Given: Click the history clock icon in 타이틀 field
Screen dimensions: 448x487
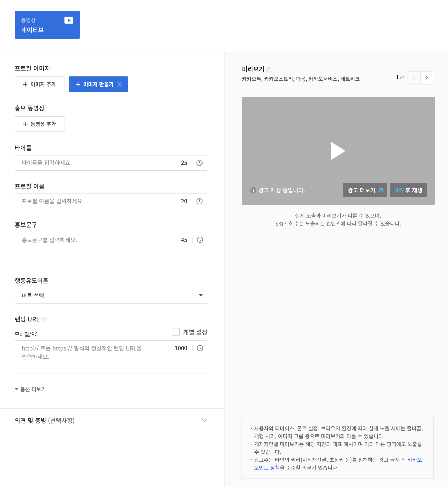Looking at the screenshot, I should pos(199,163).
